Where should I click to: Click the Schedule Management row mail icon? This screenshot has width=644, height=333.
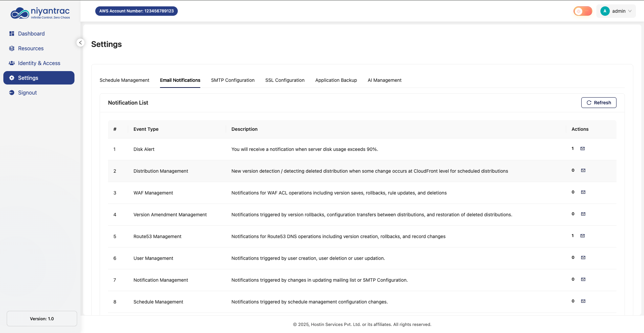(583, 301)
